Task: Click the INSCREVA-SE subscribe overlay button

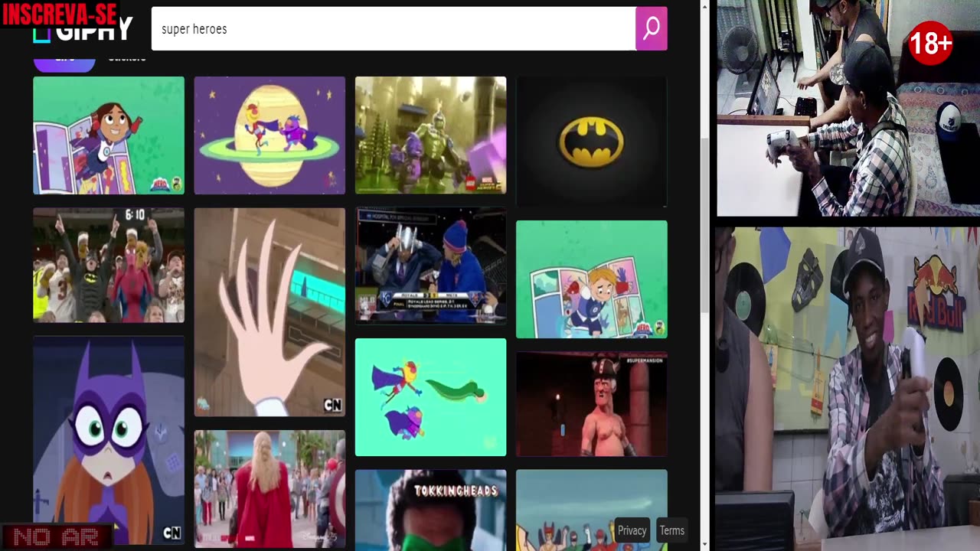Action: click(x=60, y=13)
